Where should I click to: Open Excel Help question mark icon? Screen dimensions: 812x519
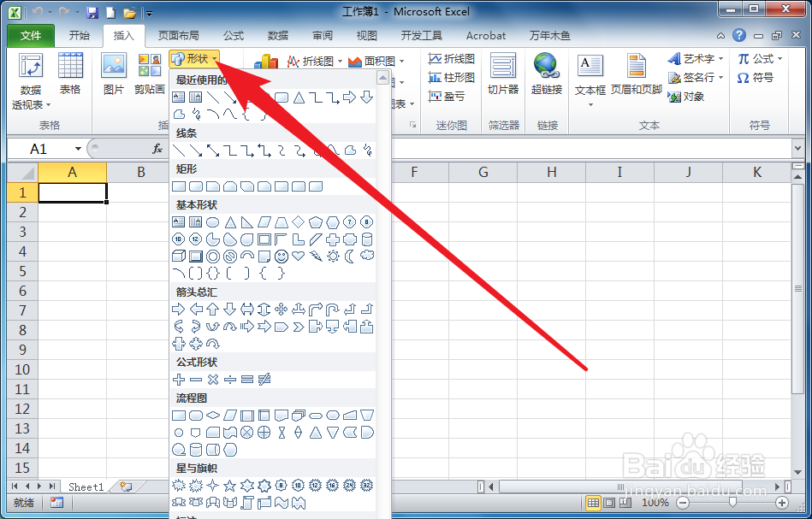click(739, 35)
